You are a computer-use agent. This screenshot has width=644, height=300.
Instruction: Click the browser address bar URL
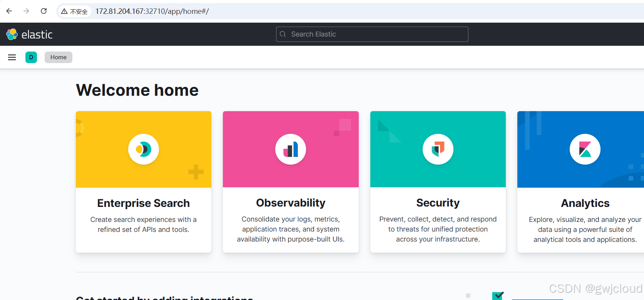click(152, 12)
